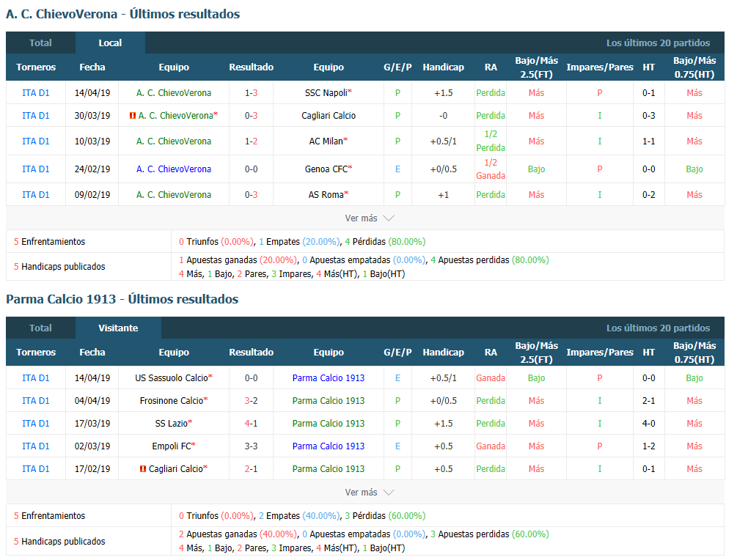Open ITA D1 link for Frosinone 04/04/19 match

[36, 401]
